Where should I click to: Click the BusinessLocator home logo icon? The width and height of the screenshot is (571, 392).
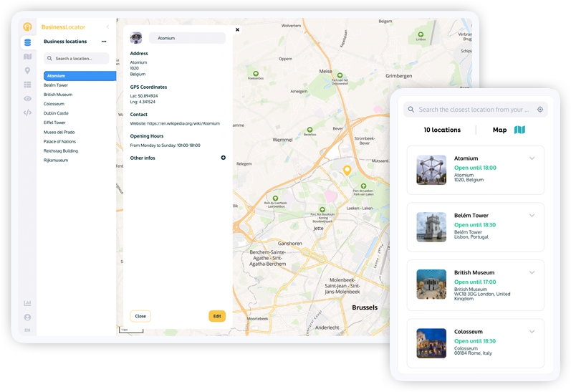point(27,27)
